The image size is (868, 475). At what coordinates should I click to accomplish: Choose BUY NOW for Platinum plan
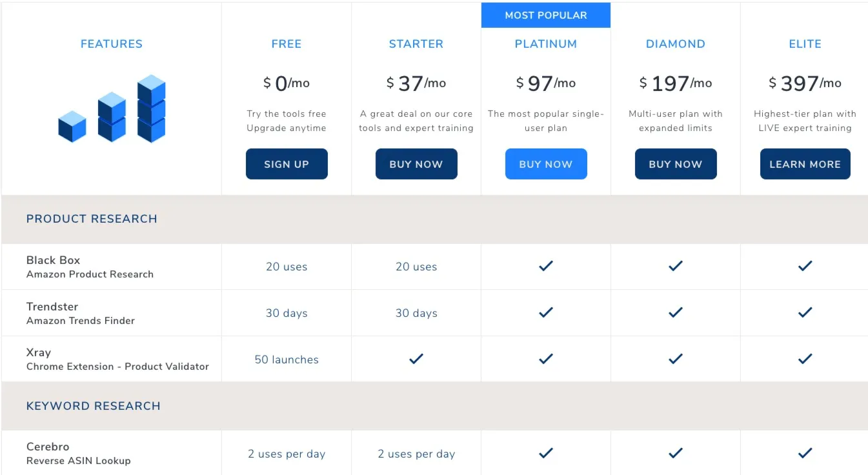point(546,164)
